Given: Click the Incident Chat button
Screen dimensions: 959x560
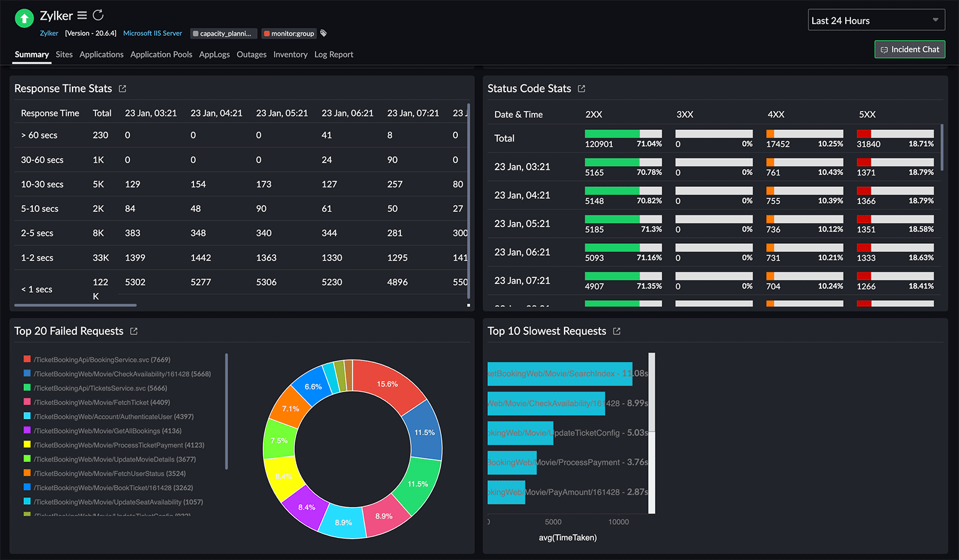Looking at the screenshot, I should coord(910,49).
